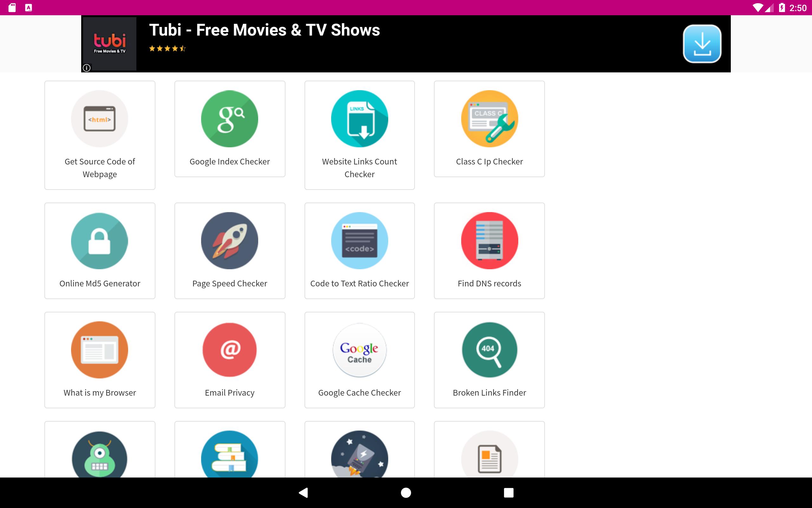This screenshot has width=812, height=508.
Task: Tap the battery charging status icon
Action: (x=782, y=7)
